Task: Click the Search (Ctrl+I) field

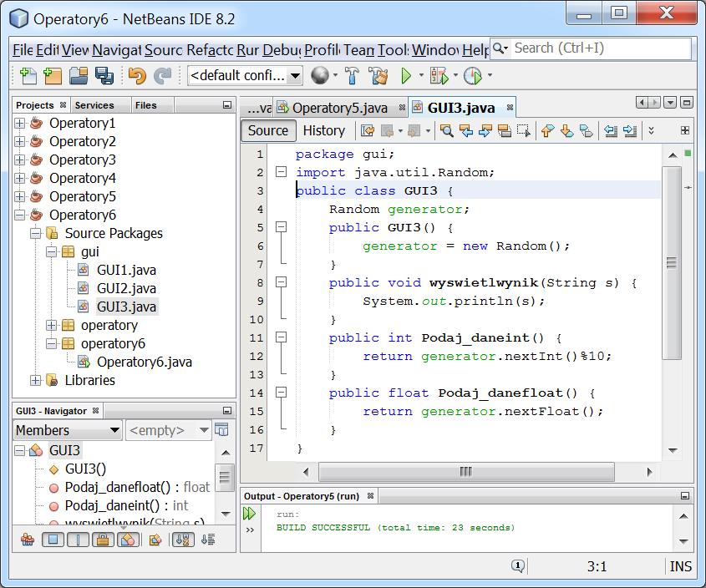Action: (x=591, y=48)
